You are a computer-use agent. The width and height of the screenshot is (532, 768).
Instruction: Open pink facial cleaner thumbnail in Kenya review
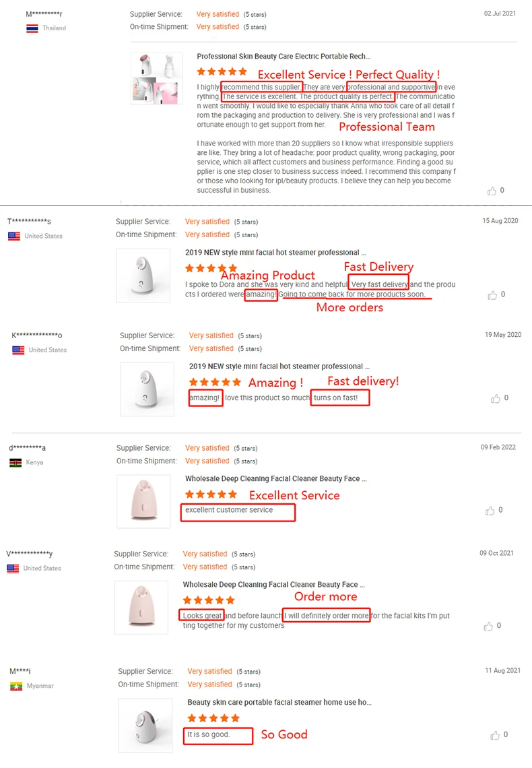point(143,501)
